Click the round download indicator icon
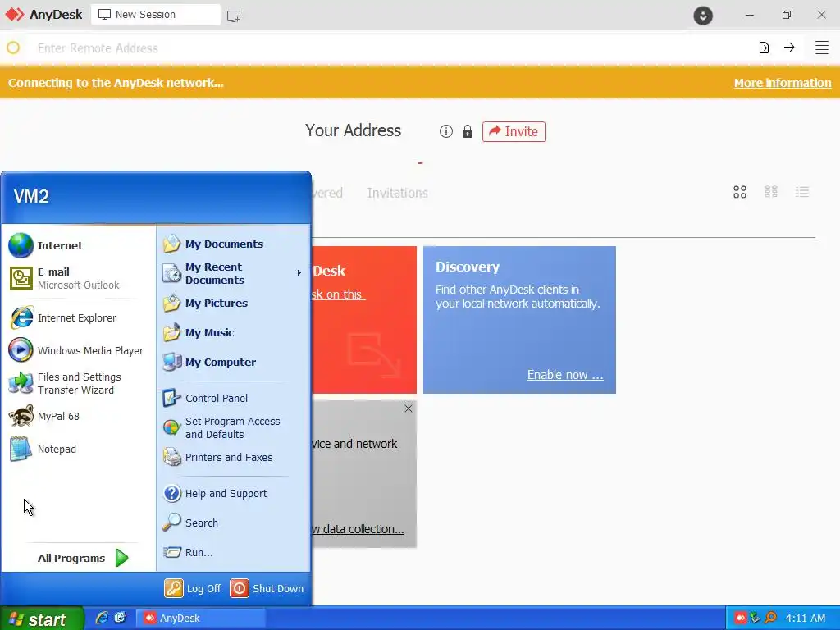This screenshot has height=630, width=840. click(703, 16)
